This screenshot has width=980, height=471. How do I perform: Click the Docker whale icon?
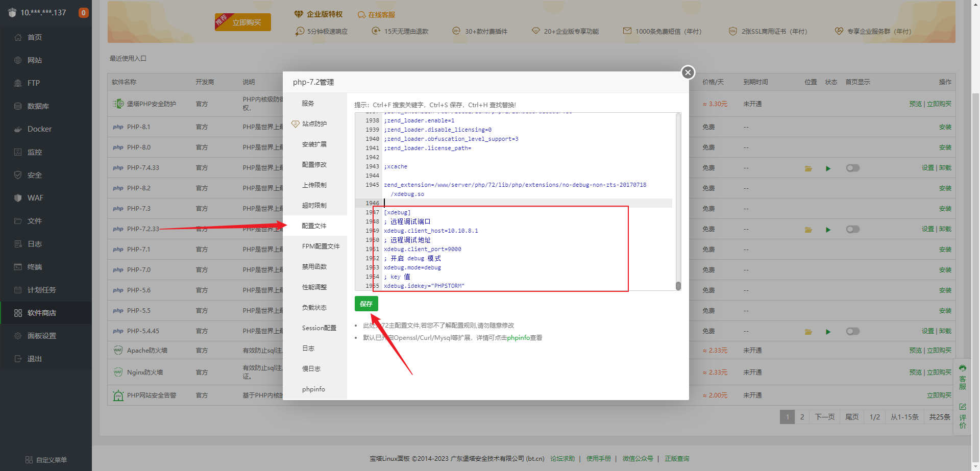(x=18, y=129)
